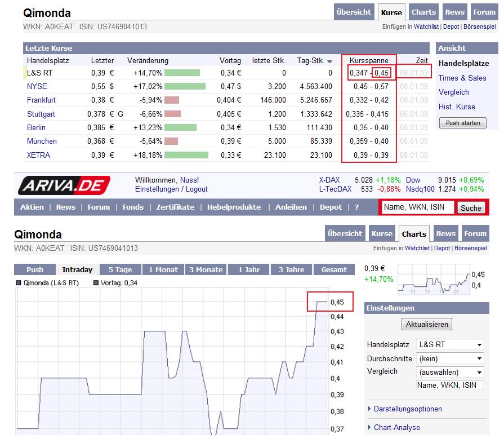Switch chart range to Gesamt

point(334,269)
